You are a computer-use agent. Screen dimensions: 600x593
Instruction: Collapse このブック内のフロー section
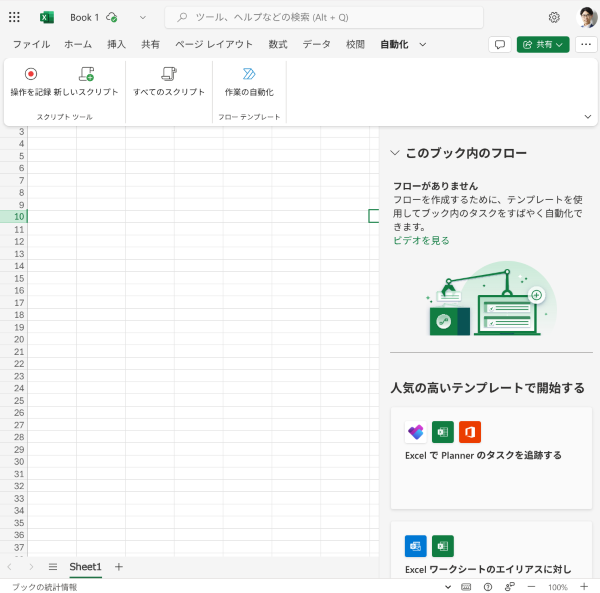coord(395,153)
